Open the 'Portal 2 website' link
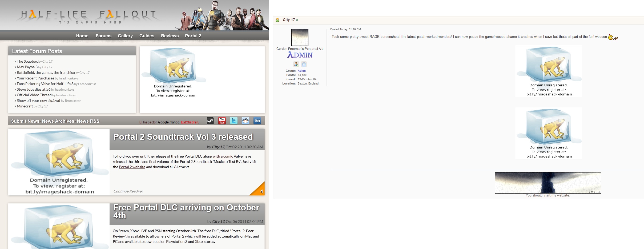 pyautogui.click(x=132, y=167)
